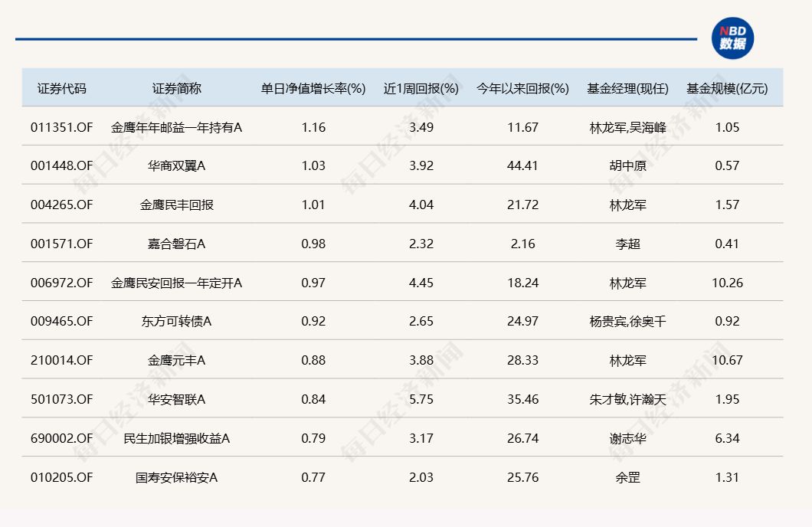The height and width of the screenshot is (527, 812).
Task: Click the 基金规模(亿元) column header
Action: tap(726, 88)
